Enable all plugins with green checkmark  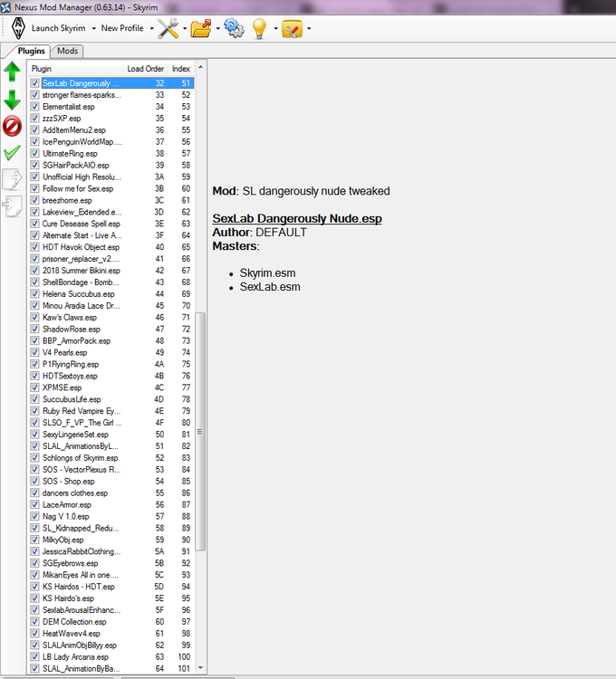pyautogui.click(x=12, y=153)
